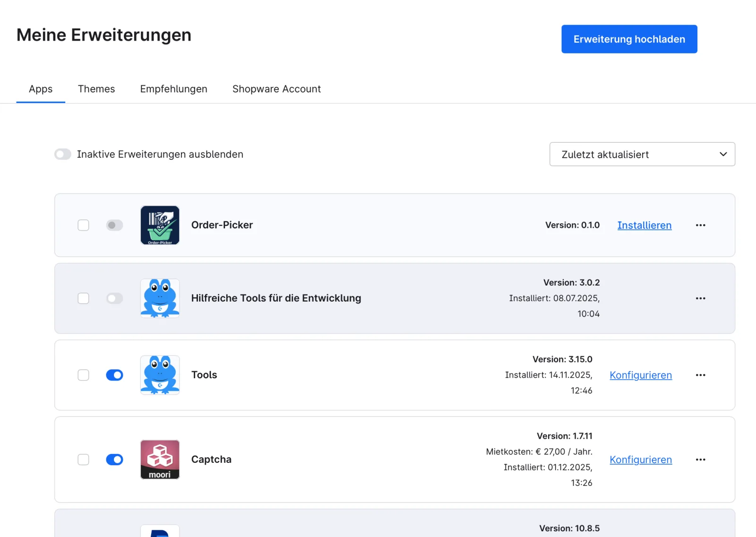Tick the Captcha extension checkbox
This screenshot has height=537, width=756.
coord(83,459)
